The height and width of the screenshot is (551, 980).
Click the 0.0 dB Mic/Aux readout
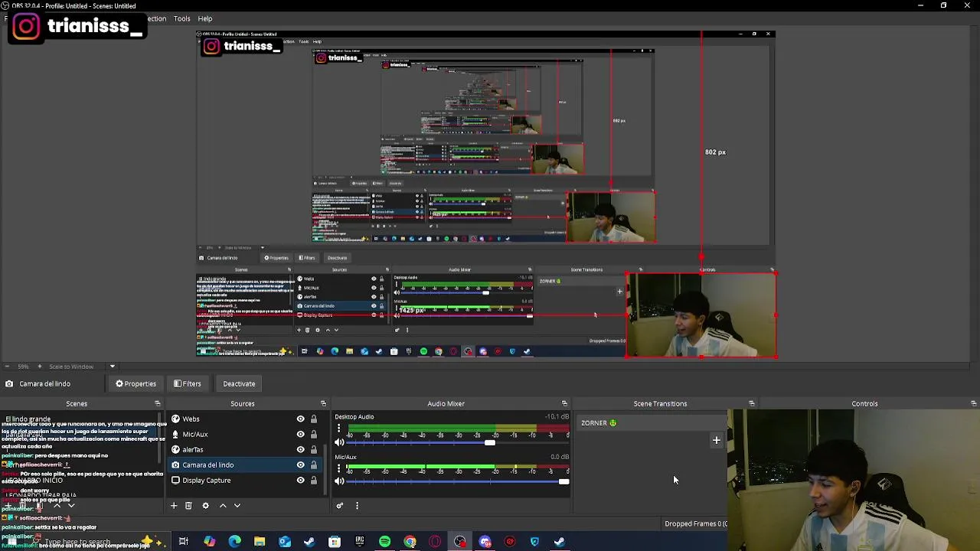click(560, 457)
